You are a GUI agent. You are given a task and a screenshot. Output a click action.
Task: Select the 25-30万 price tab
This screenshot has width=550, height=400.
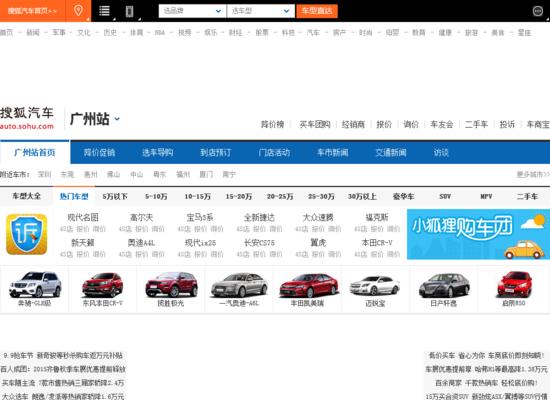321,196
